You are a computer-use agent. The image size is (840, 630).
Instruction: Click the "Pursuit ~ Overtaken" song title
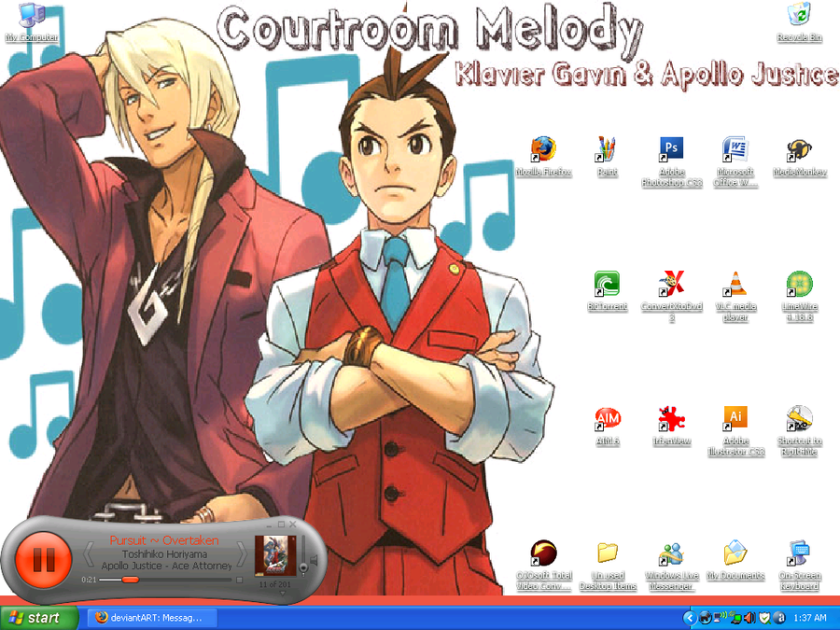pos(164,540)
